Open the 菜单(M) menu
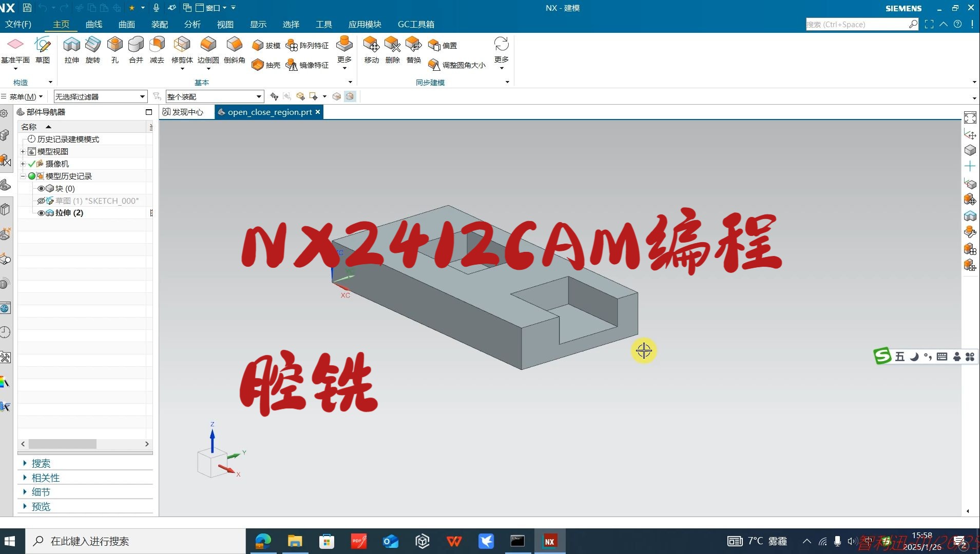 [24, 96]
